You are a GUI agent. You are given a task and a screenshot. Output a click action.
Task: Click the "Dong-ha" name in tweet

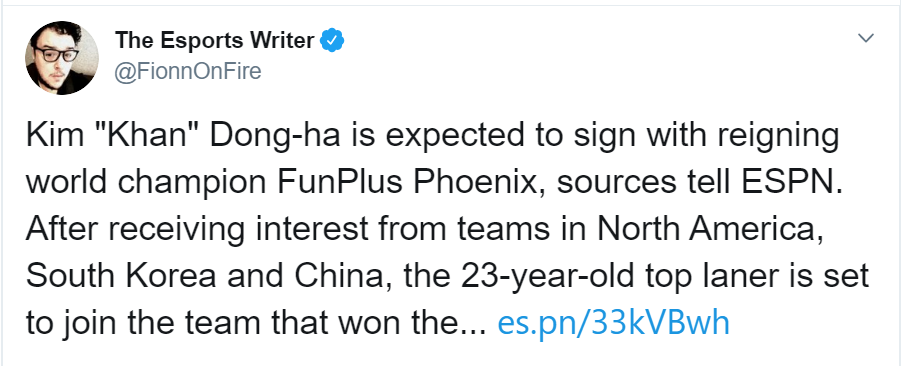[x=277, y=138]
